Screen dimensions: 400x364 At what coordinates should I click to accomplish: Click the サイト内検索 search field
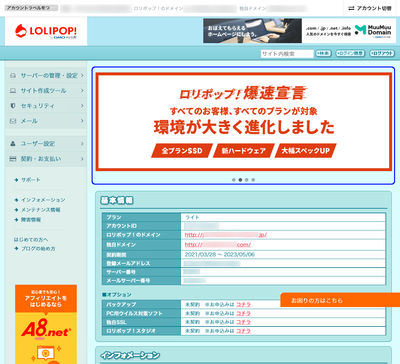pyautogui.click(x=287, y=54)
